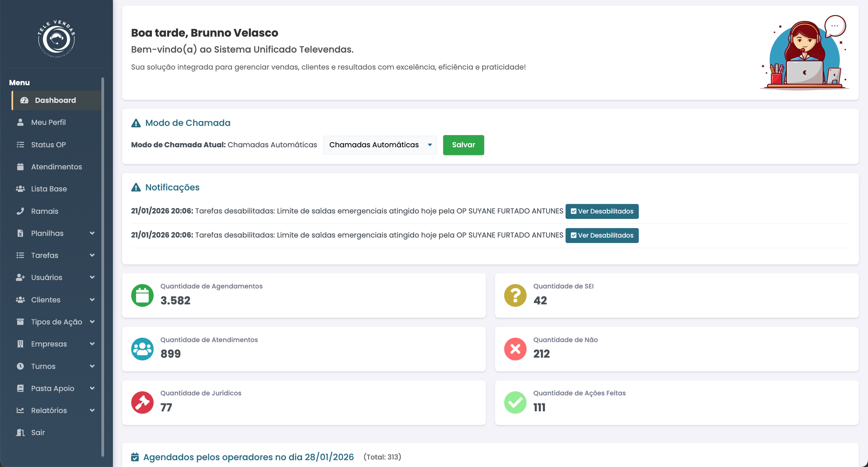Expand the Tarefas submenu
Viewport: 868px width, 467px height.
pos(45,255)
